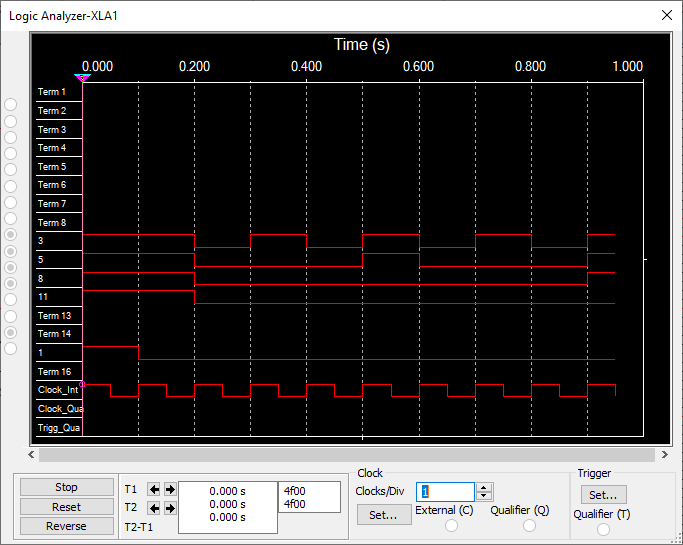Move cursor T1 right with arrow

170,489
